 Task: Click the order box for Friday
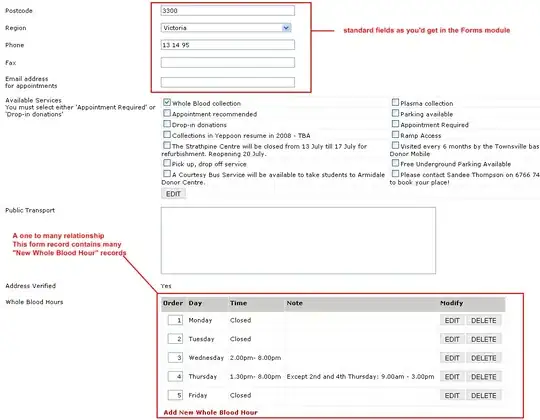tap(175, 395)
